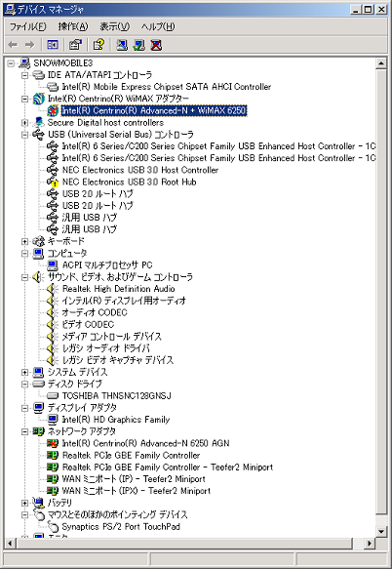Collapse the IDE ATA/ATAPI コントローラ node
This screenshot has height=569, width=392.
tap(24, 75)
